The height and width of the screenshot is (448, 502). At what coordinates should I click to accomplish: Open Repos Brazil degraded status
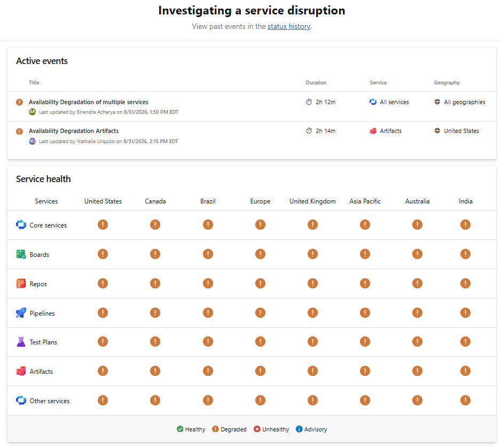[208, 283]
